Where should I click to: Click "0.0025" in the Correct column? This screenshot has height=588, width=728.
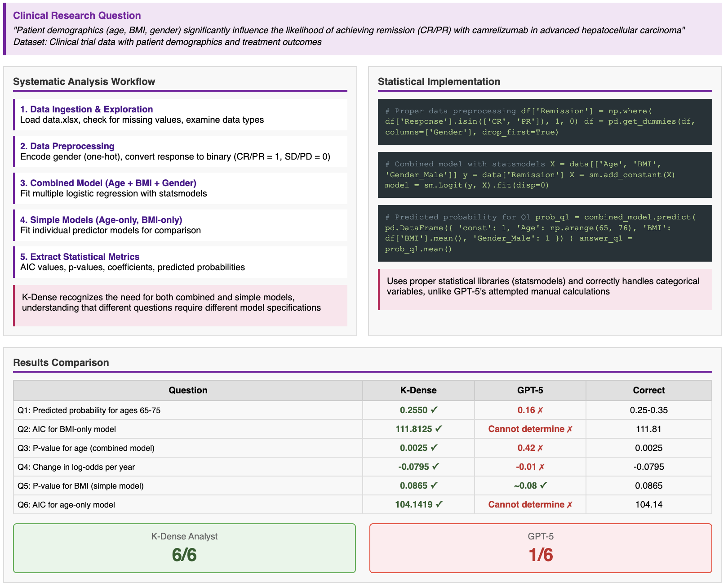click(x=649, y=448)
